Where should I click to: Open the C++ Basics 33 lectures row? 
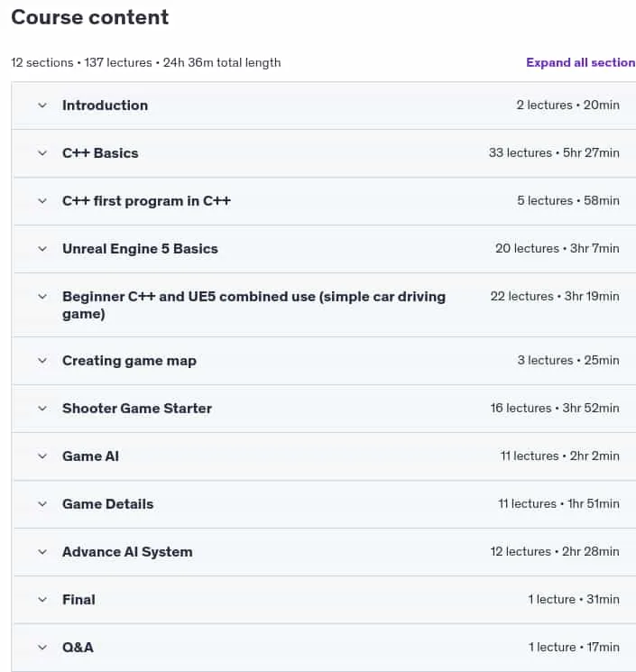pyautogui.click(x=325, y=153)
